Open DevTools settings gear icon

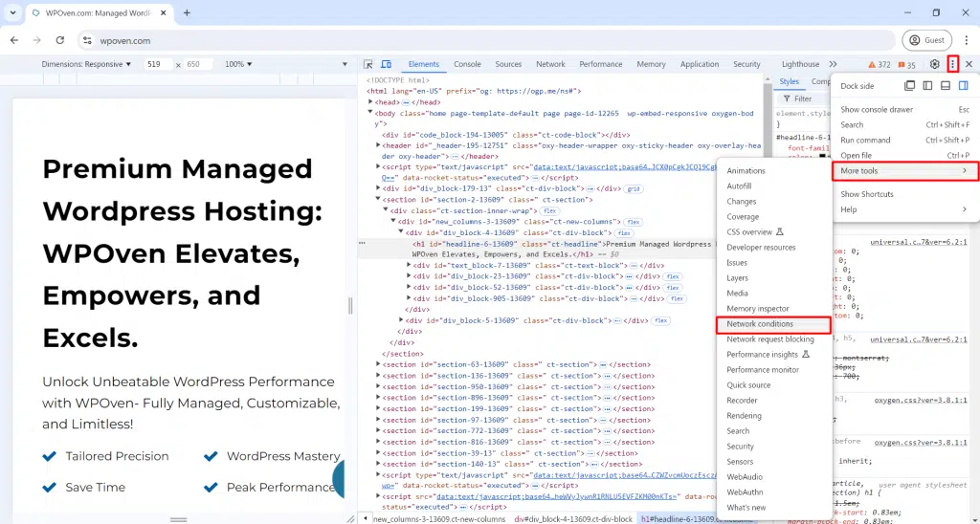(x=934, y=64)
